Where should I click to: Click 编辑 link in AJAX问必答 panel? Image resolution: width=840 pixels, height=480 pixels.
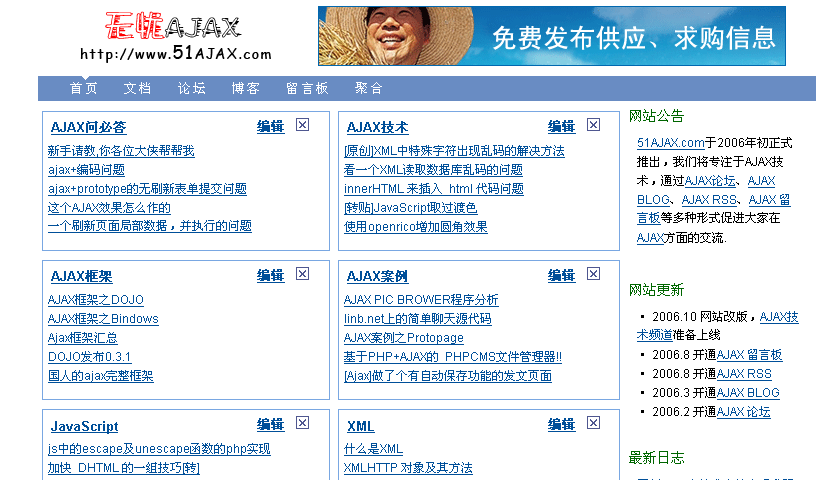coord(270,127)
